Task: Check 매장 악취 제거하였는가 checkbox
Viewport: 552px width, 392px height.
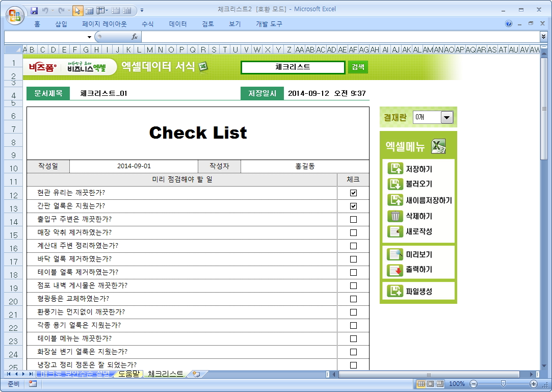Action: coord(353,232)
